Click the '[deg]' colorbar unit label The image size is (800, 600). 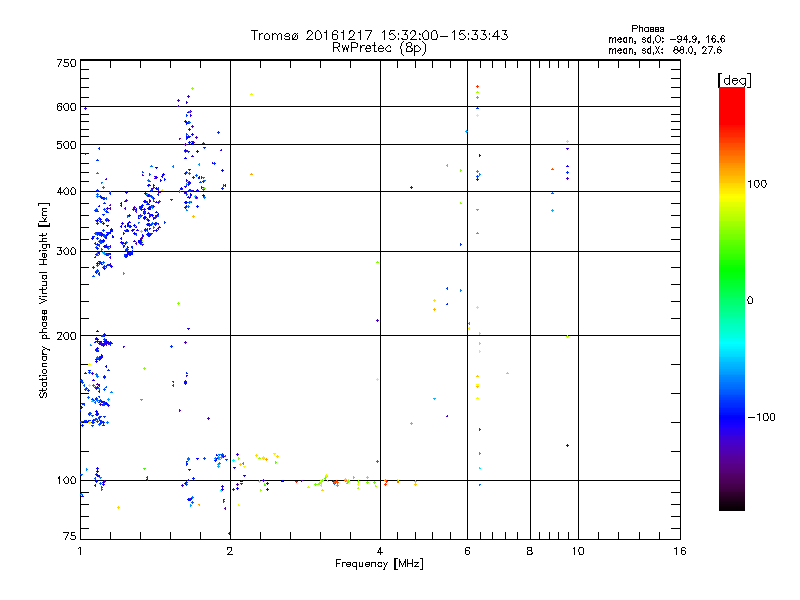coord(734,80)
